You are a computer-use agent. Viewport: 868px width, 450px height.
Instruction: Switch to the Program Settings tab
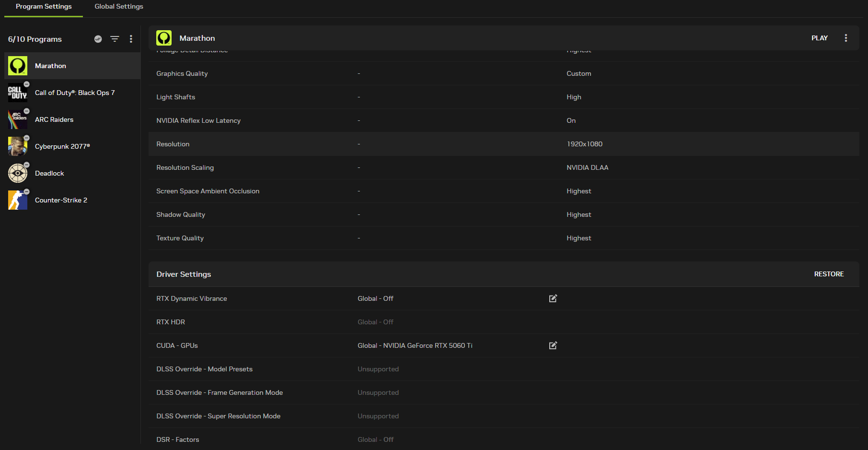point(44,7)
